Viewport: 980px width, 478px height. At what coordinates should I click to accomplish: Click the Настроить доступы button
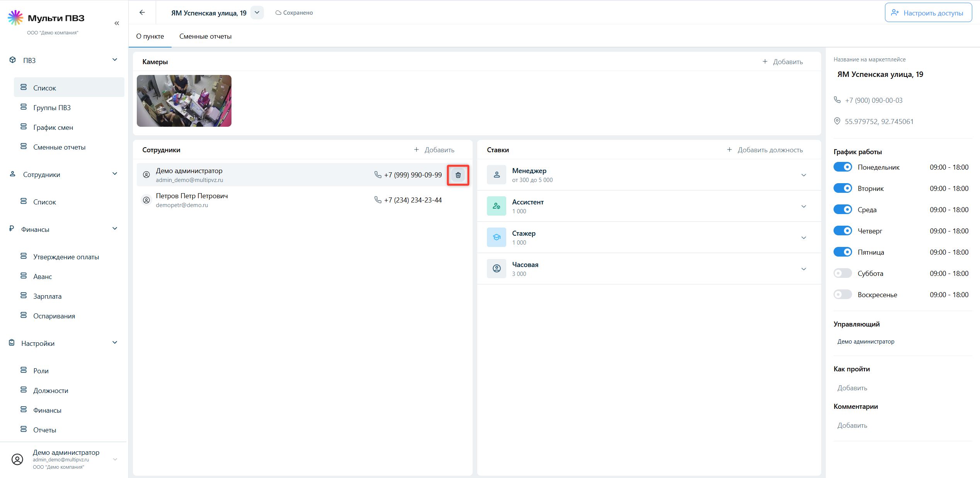(928, 13)
